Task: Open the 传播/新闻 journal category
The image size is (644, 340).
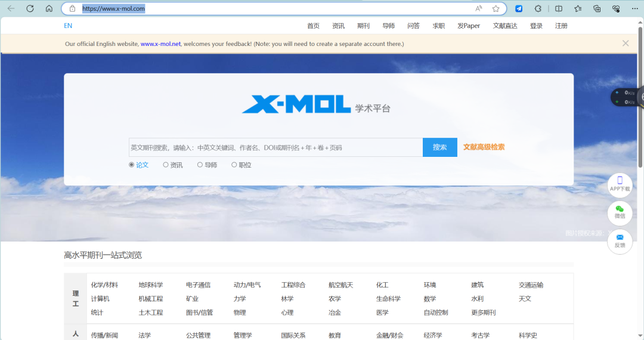Action: 104,335
